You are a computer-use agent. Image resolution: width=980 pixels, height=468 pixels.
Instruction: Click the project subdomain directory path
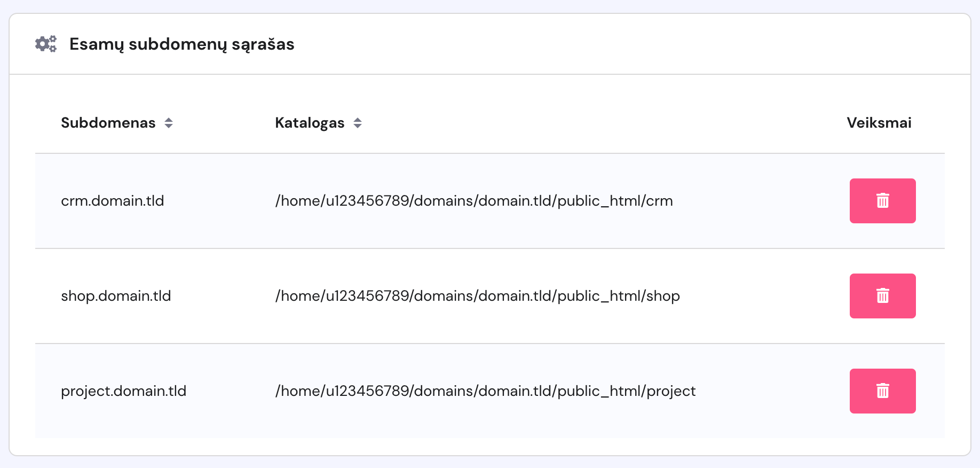(485, 391)
